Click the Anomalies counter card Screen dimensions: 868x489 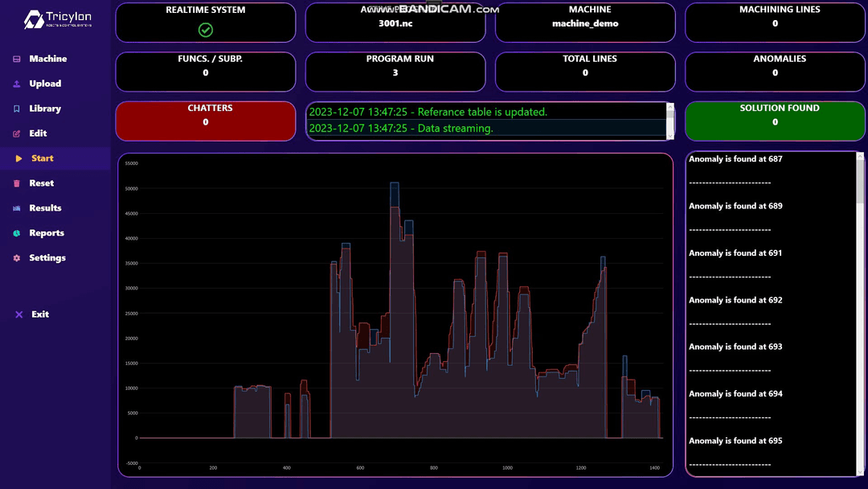(x=775, y=72)
